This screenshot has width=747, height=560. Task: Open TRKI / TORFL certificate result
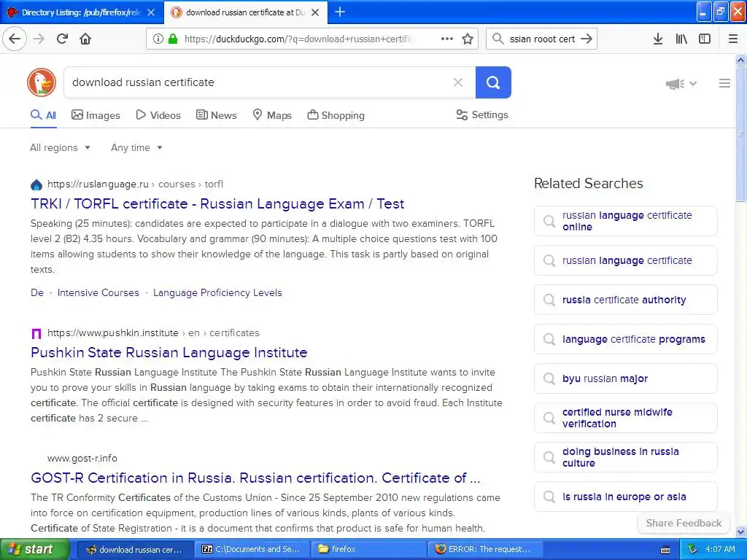[217, 204]
